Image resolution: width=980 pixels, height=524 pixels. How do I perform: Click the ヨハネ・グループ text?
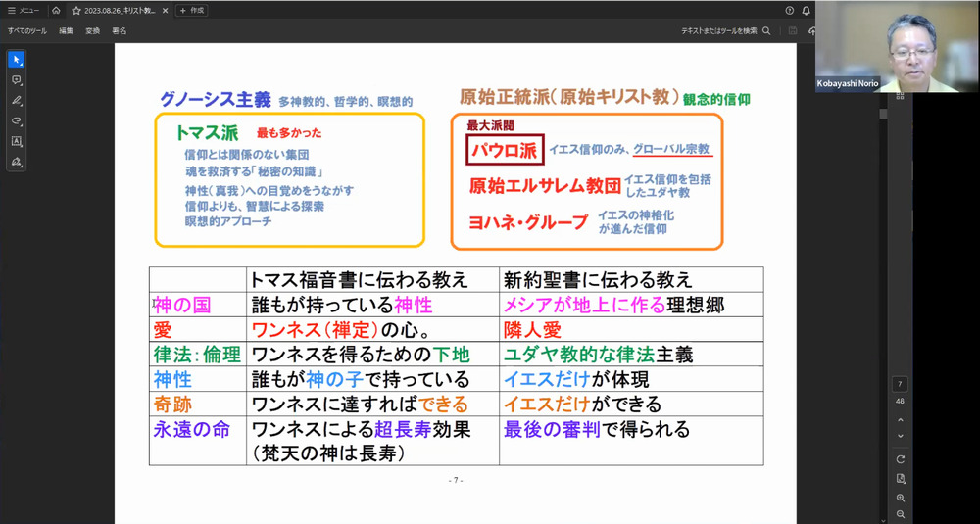529,222
